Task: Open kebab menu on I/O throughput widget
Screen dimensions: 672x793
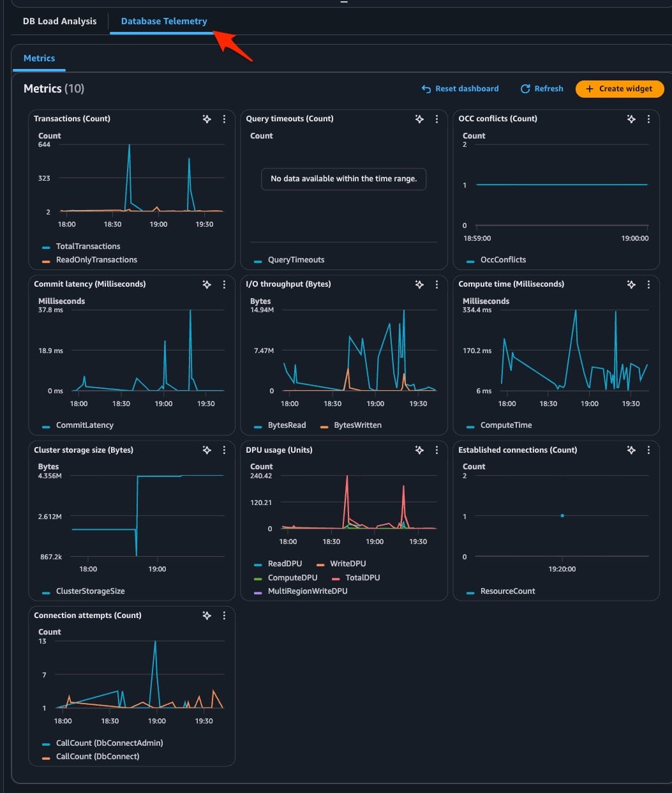Action: (437, 284)
